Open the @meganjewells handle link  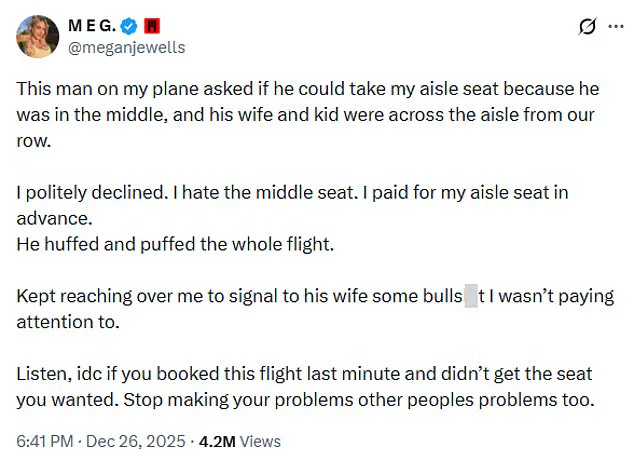[126, 47]
